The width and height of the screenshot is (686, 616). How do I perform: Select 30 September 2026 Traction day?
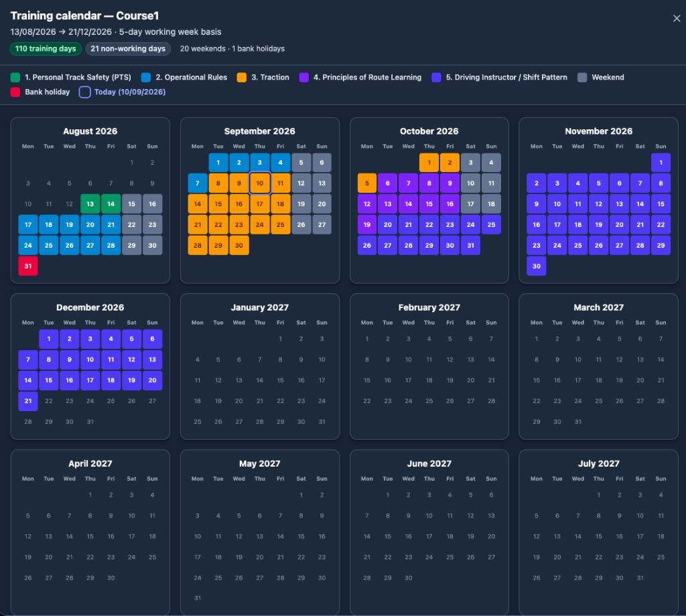pyautogui.click(x=239, y=245)
